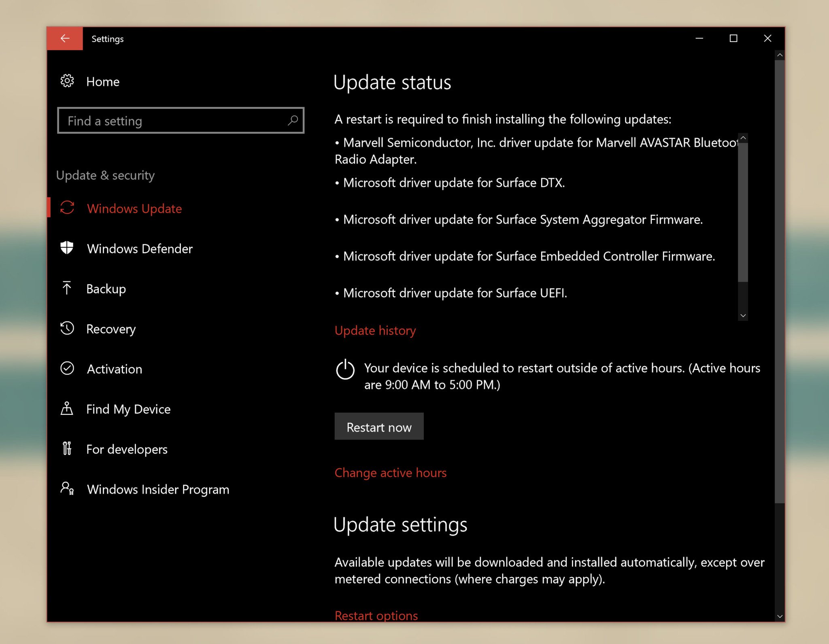Click the Activation checkmark circle icon

pos(67,368)
